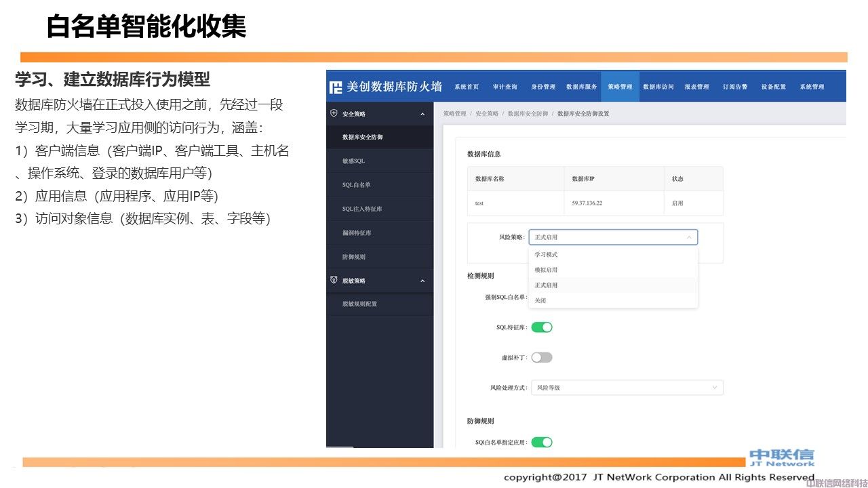
Task: Open the 订阅告警 top menu
Action: 735,87
